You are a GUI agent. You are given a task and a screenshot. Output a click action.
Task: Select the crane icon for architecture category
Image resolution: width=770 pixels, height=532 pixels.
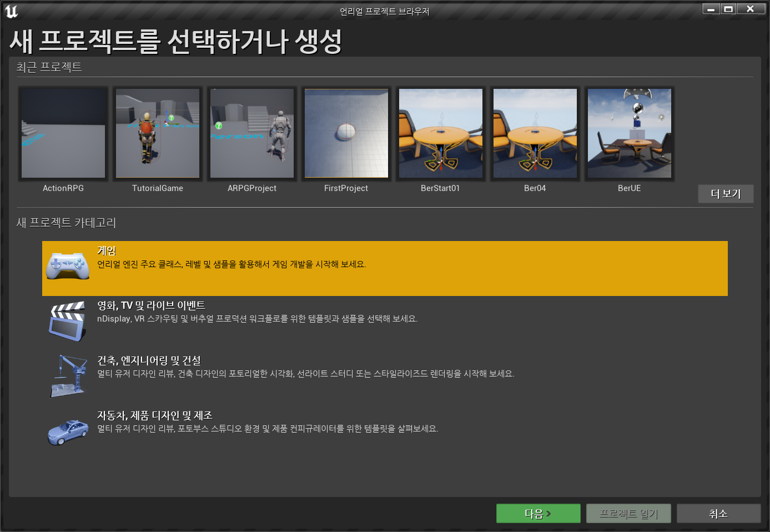tap(69, 376)
